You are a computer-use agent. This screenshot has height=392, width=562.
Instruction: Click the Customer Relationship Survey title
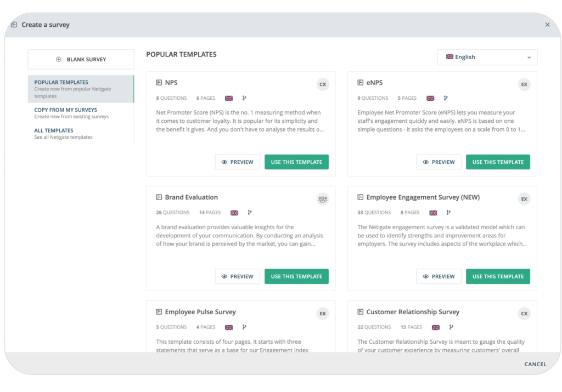[413, 312]
